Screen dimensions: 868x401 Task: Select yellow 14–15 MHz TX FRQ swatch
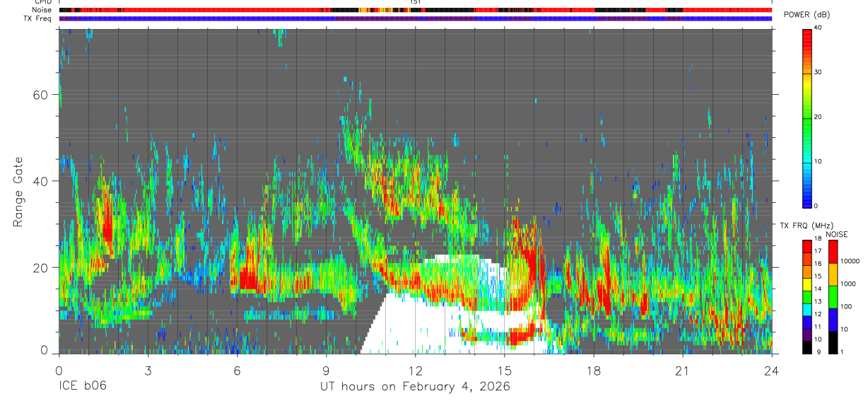point(807,284)
